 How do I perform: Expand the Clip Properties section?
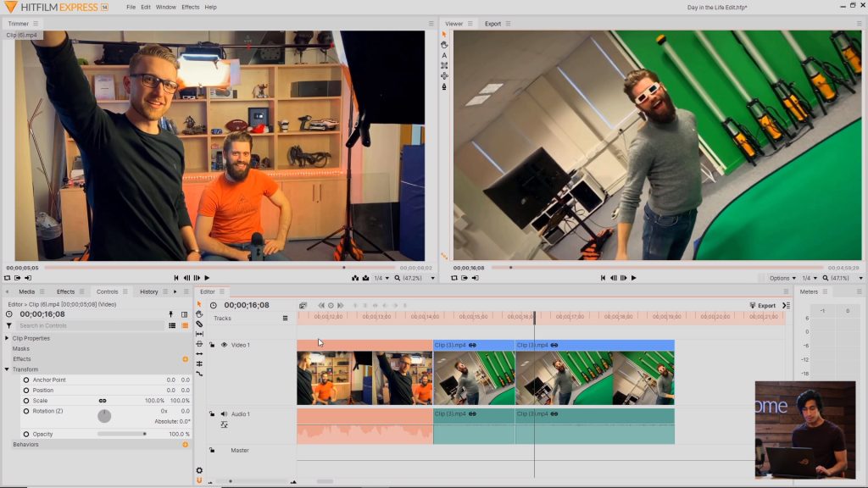[7, 338]
